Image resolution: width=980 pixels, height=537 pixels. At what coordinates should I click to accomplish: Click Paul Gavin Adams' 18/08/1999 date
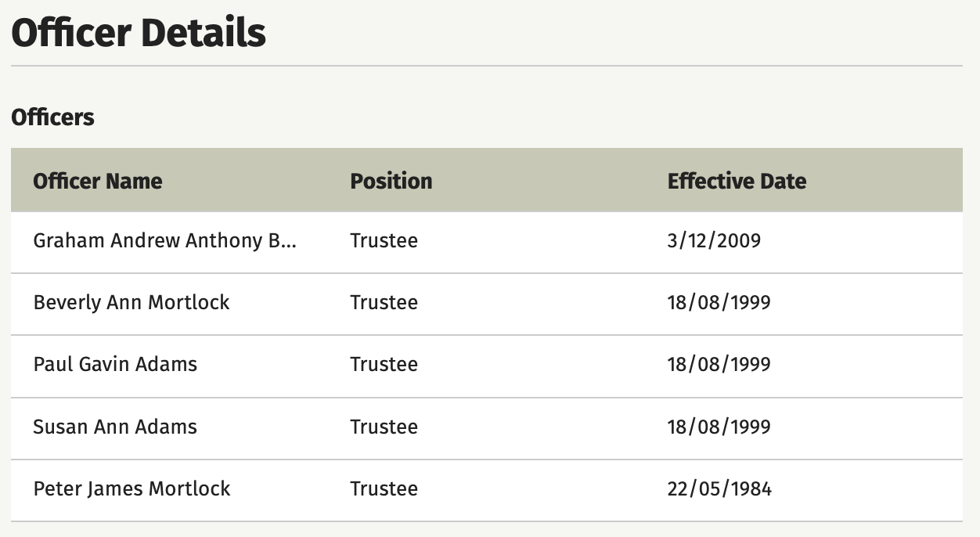click(719, 364)
